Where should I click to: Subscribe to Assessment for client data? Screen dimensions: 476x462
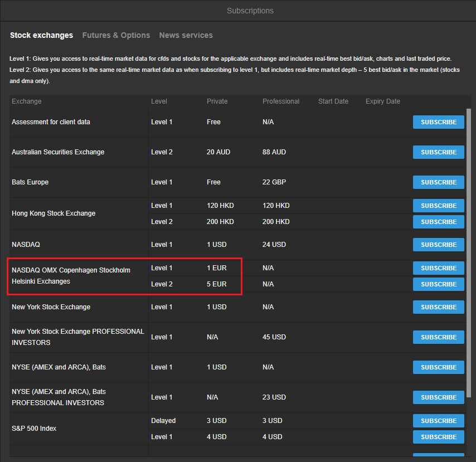coord(438,122)
